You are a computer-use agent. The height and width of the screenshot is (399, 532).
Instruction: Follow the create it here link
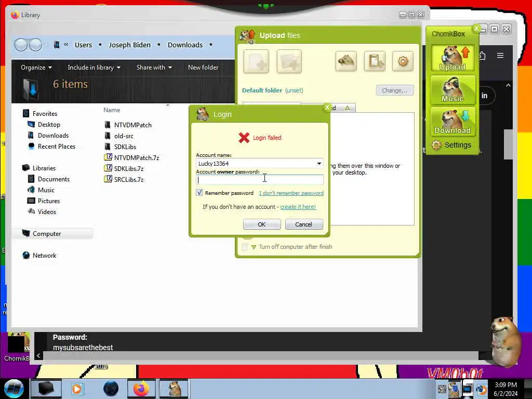tap(298, 207)
